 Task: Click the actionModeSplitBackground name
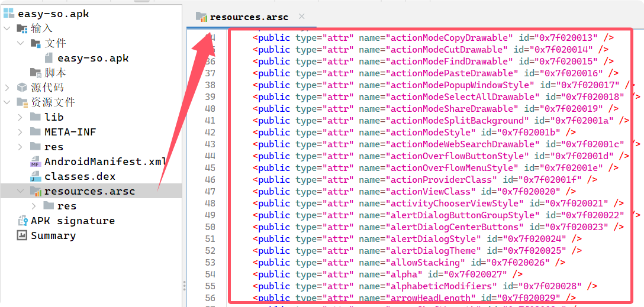click(x=456, y=120)
